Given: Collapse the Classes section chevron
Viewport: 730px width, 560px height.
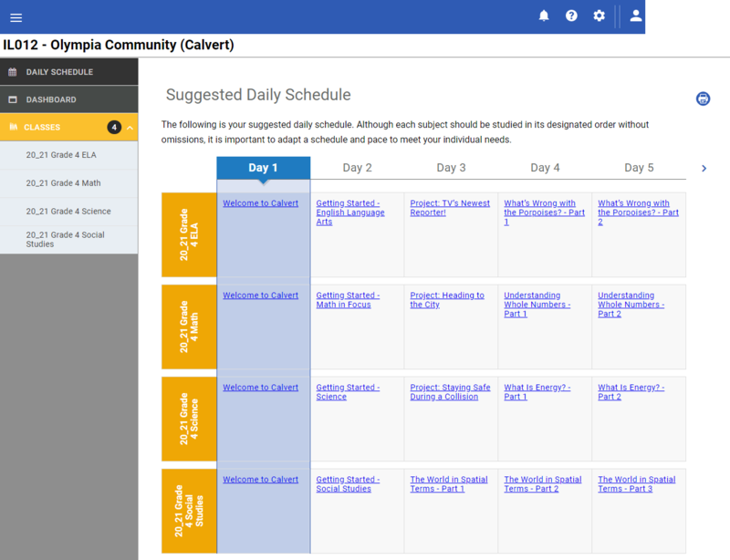Looking at the screenshot, I should tap(130, 128).
